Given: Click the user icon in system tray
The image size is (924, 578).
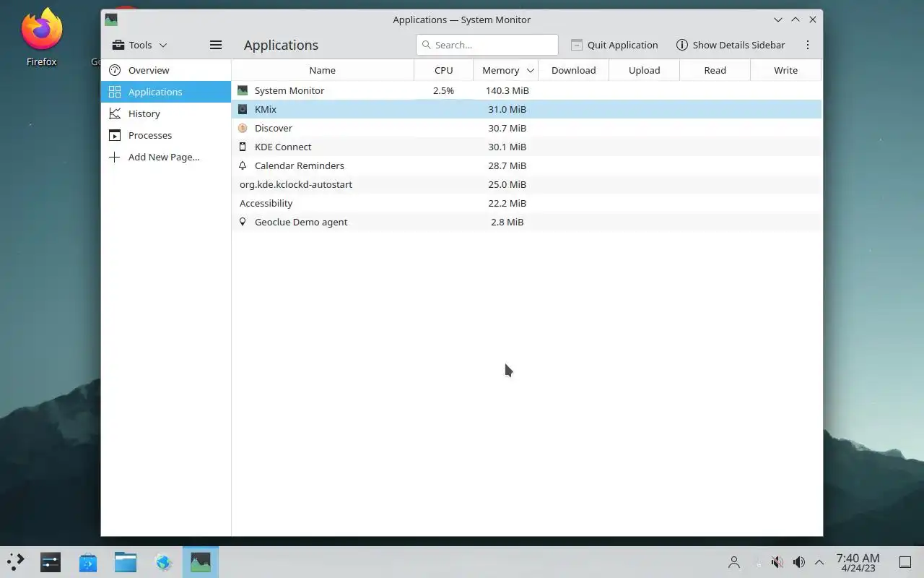Looking at the screenshot, I should pos(734,562).
